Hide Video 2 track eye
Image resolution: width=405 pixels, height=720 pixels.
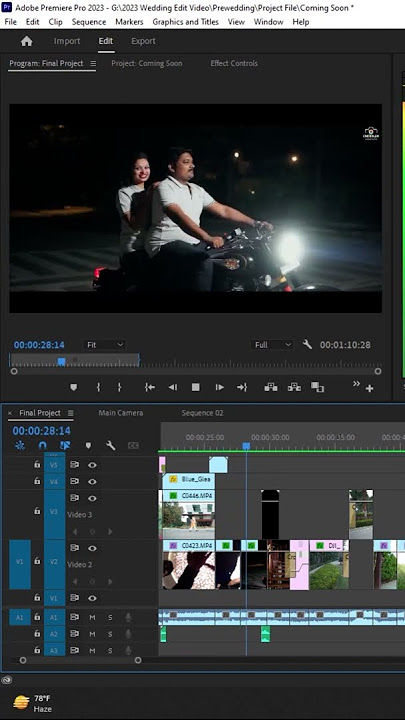[92, 548]
